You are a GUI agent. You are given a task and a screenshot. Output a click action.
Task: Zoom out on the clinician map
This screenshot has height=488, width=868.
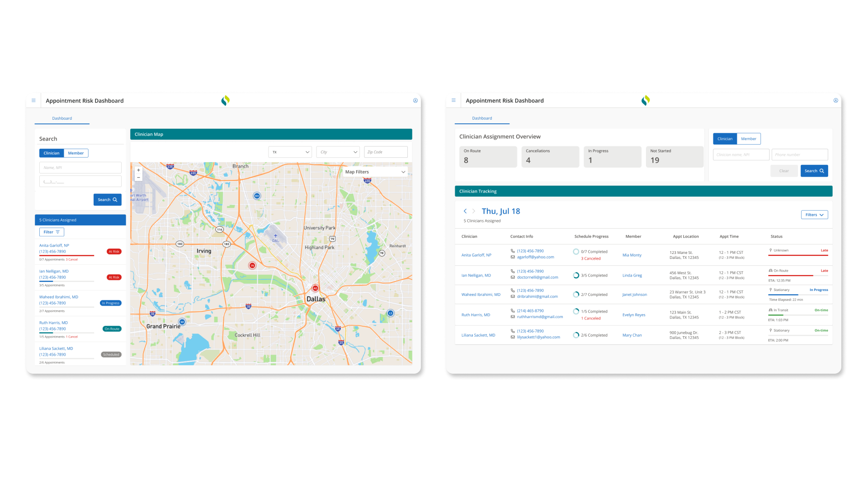tap(138, 178)
